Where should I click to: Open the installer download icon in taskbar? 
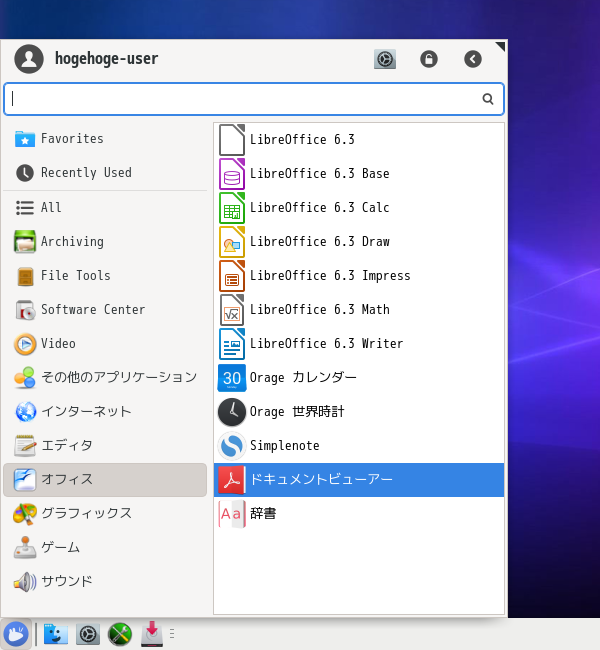(152, 634)
